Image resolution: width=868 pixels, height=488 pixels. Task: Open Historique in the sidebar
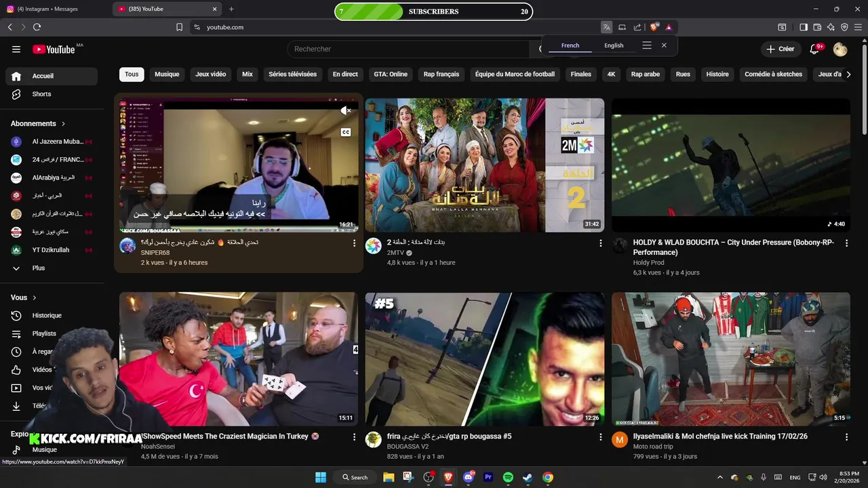pyautogui.click(x=52, y=315)
